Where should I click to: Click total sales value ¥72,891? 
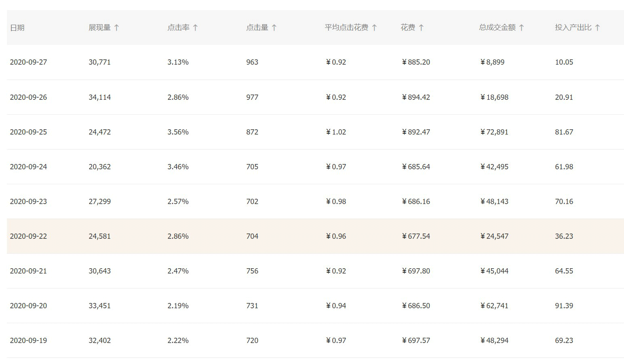[494, 132]
